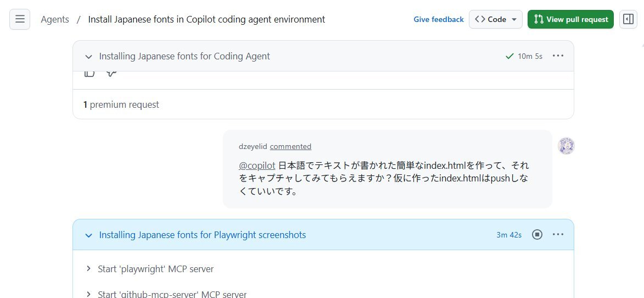
Task: Click the View pull request button
Action: pos(570,19)
